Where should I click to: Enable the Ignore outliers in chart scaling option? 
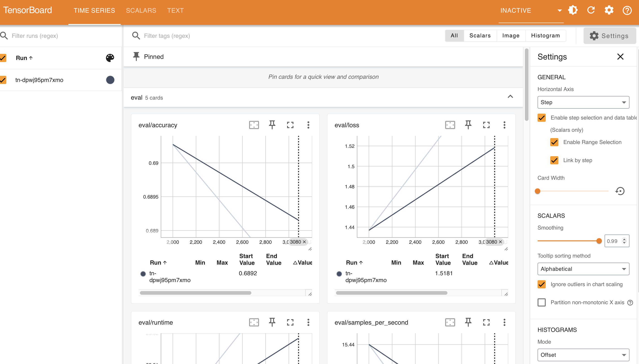(x=542, y=284)
